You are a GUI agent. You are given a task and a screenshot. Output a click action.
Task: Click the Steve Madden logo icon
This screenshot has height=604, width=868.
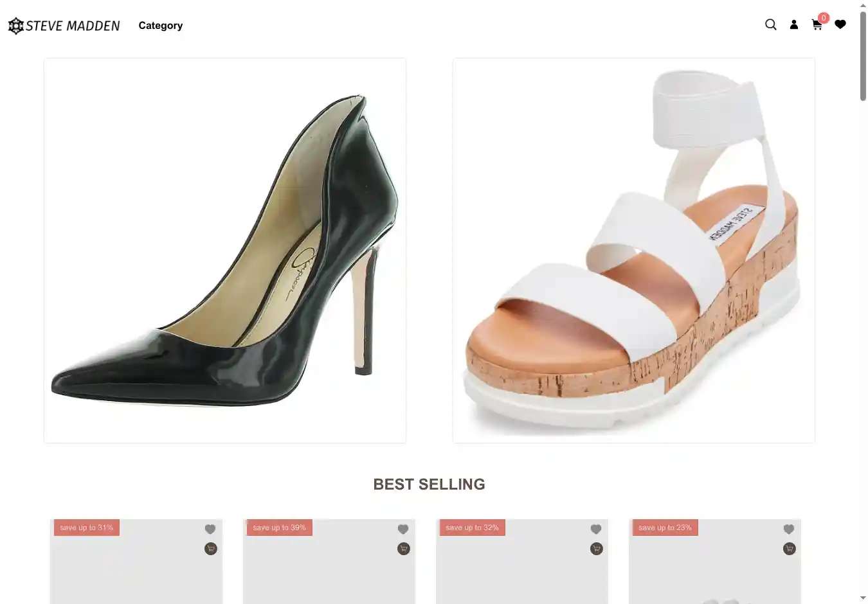15,26
